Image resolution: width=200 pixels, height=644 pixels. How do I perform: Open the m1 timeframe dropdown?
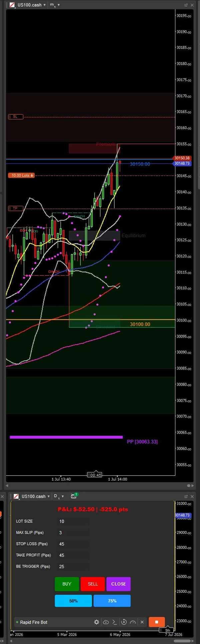click(x=55, y=5)
